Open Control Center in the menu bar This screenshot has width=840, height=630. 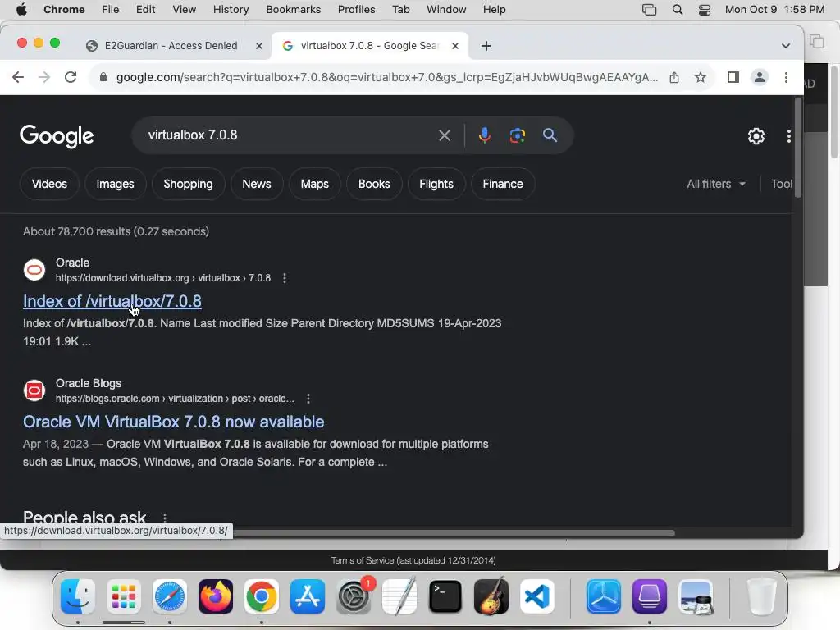click(705, 10)
